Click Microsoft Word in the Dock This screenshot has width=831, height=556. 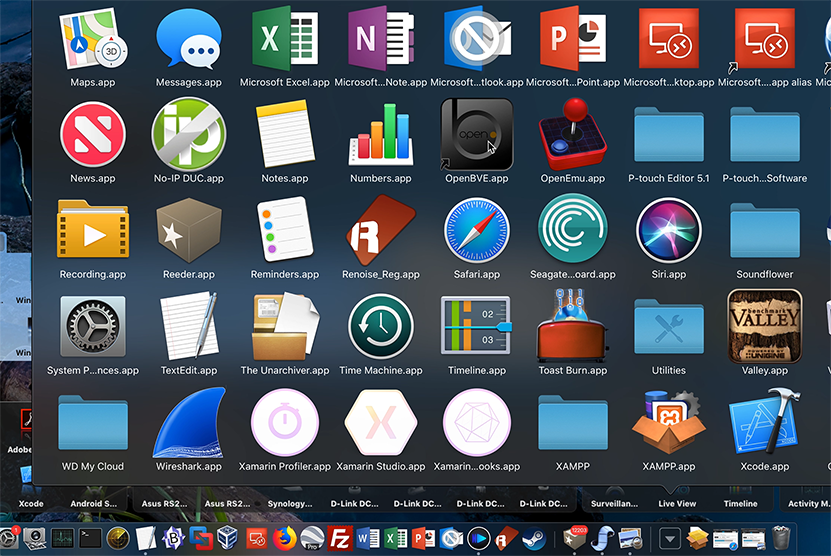pos(368,539)
